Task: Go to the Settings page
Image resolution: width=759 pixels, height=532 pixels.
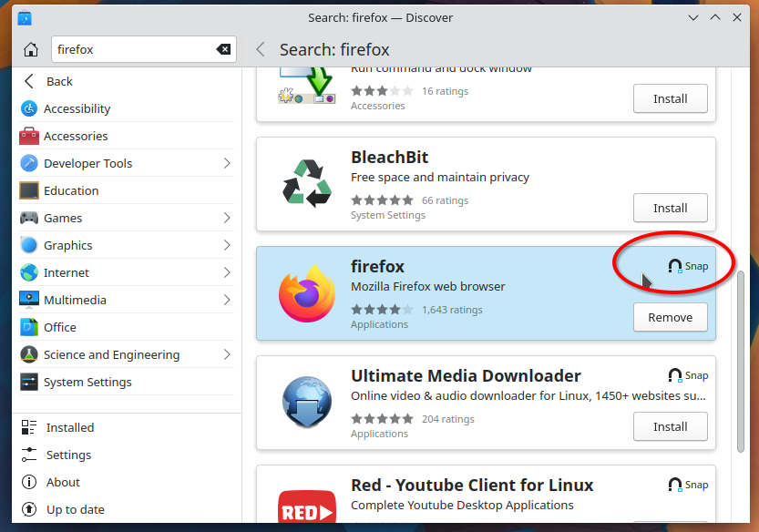Action: [x=68, y=455]
